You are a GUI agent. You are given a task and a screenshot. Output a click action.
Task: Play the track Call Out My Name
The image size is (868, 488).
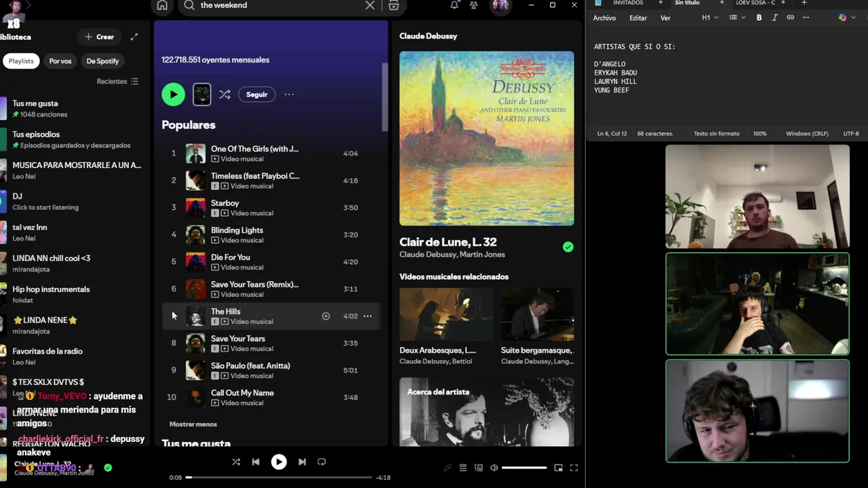271,397
